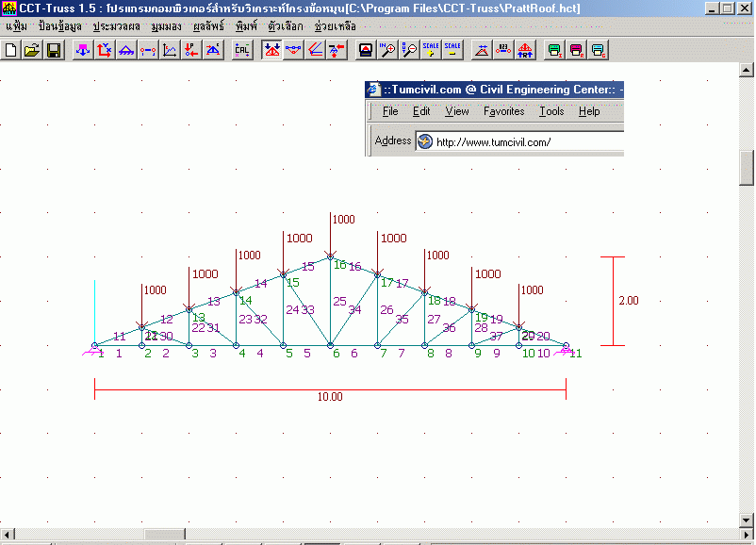756x545 pixels.
Task: Toggle display of applied loads on truss
Action: click(x=271, y=50)
